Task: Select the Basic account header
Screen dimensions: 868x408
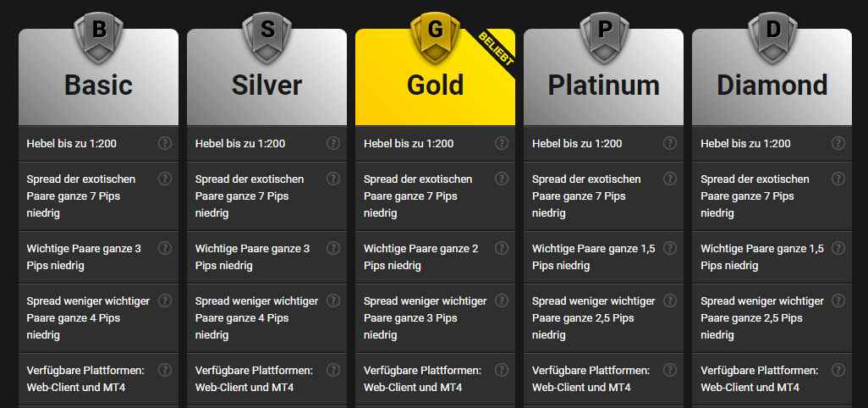Action: [x=98, y=77]
